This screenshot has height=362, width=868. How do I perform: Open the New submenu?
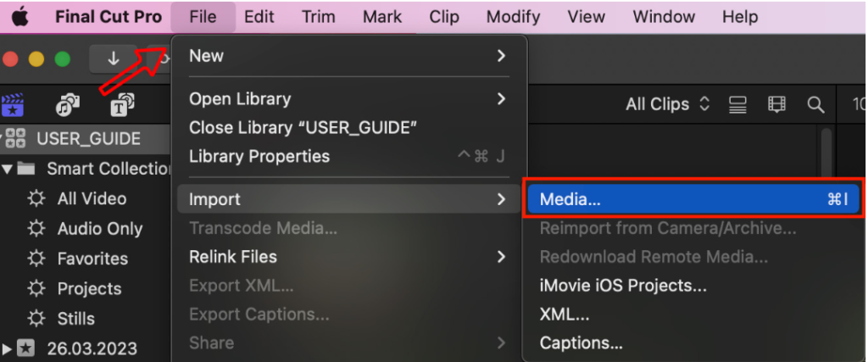click(348, 56)
